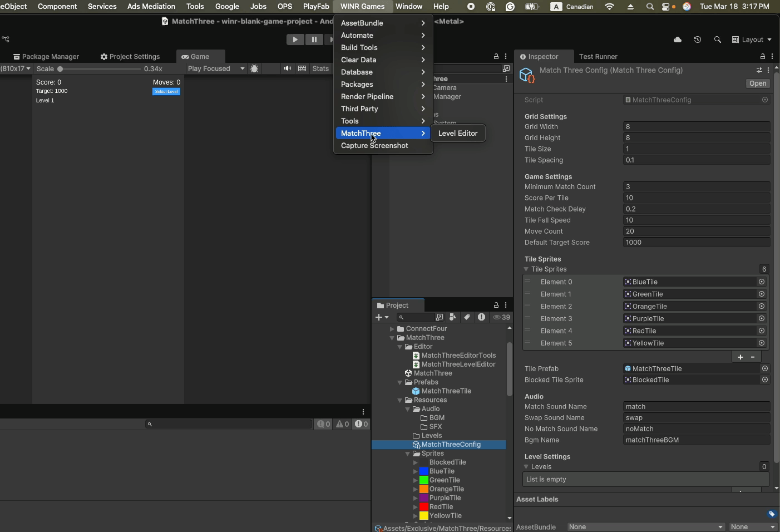Click search by label tag icon

[467, 317]
